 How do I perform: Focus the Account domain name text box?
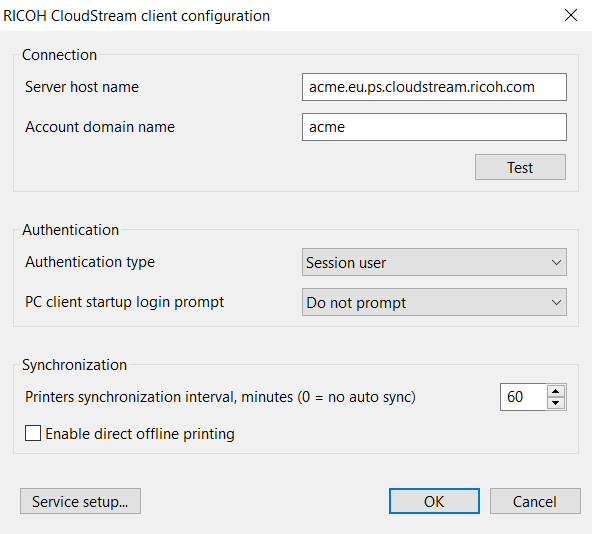(434, 127)
